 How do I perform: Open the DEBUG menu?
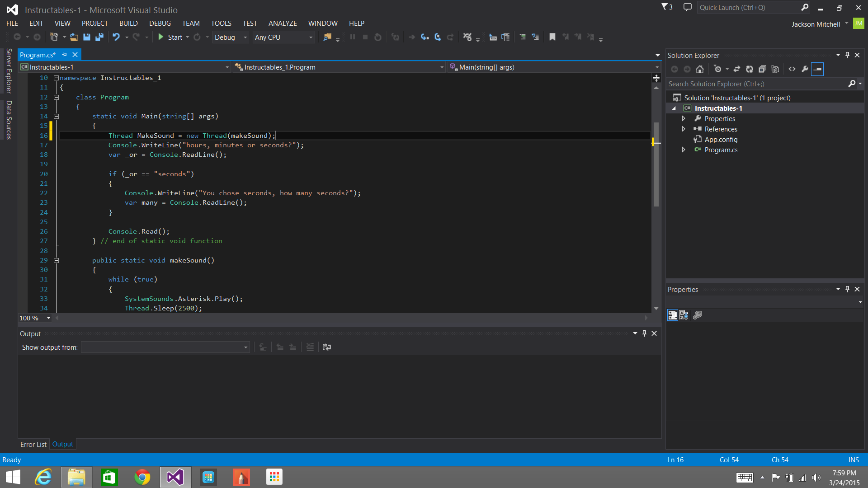point(160,23)
